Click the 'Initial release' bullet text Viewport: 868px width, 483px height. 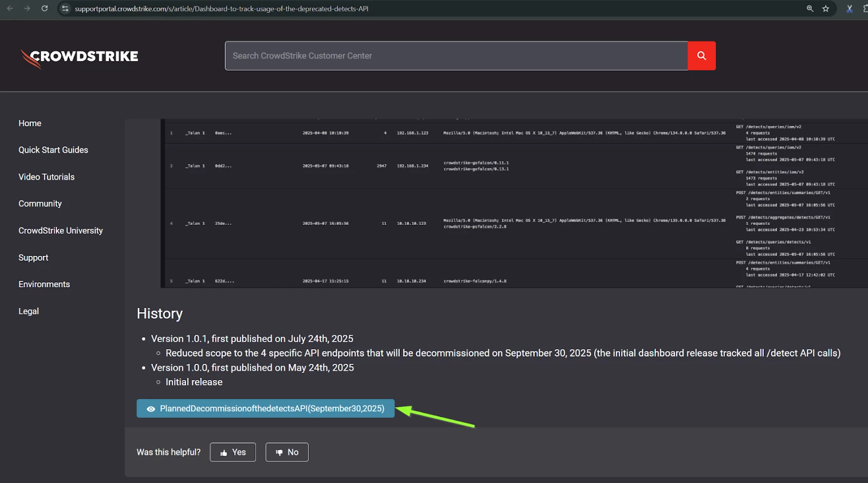(194, 382)
